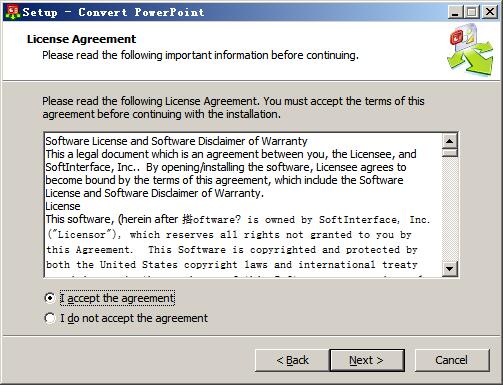503x385 pixels.
Task: Go back with the '< Back' button
Action: point(292,360)
